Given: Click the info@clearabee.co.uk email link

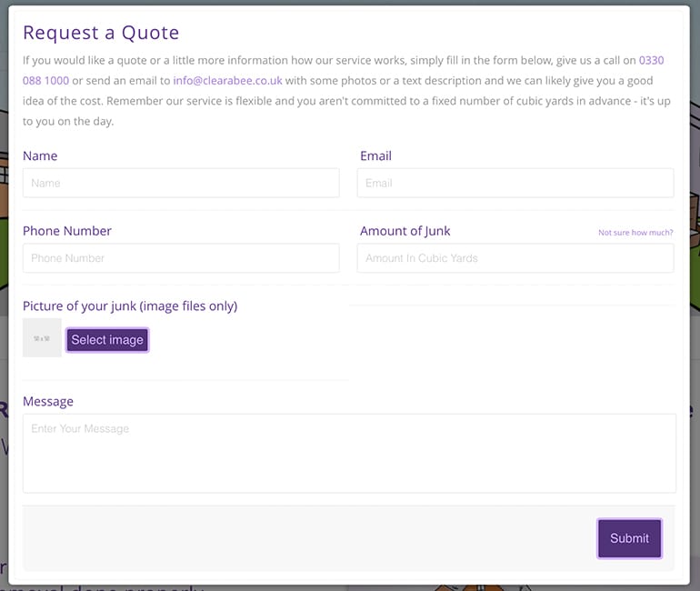Looking at the screenshot, I should (227, 80).
